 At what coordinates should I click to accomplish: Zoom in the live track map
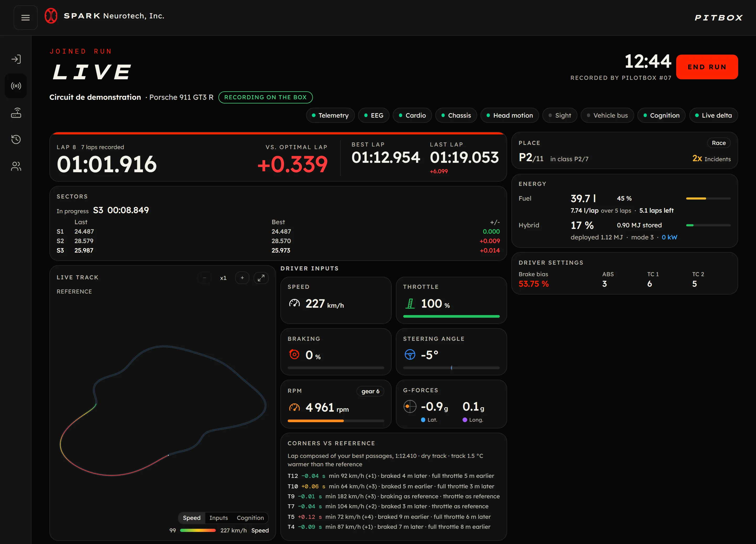coord(242,278)
